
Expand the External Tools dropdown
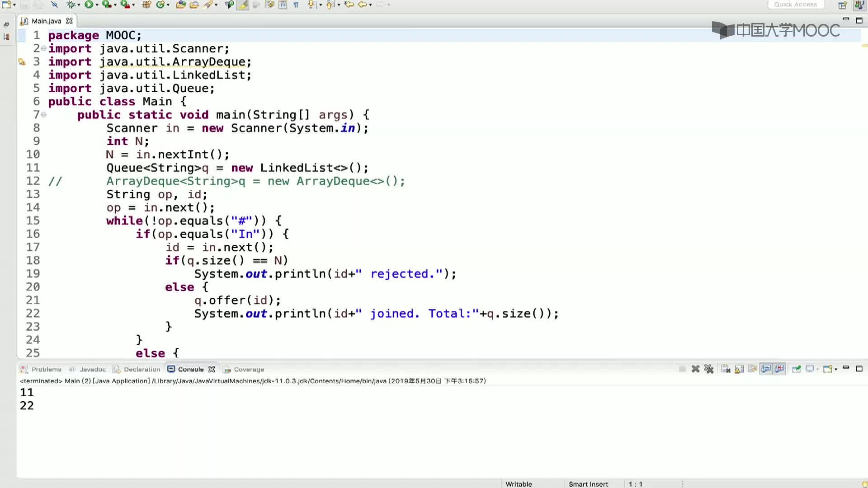133,5
